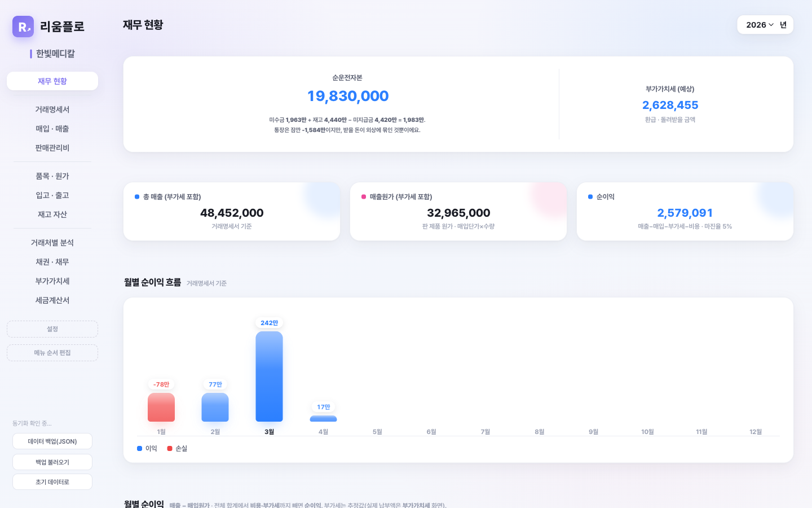Click 데이터 백업(JSON) button
This screenshot has height=508, width=812.
click(x=52, y=441)
